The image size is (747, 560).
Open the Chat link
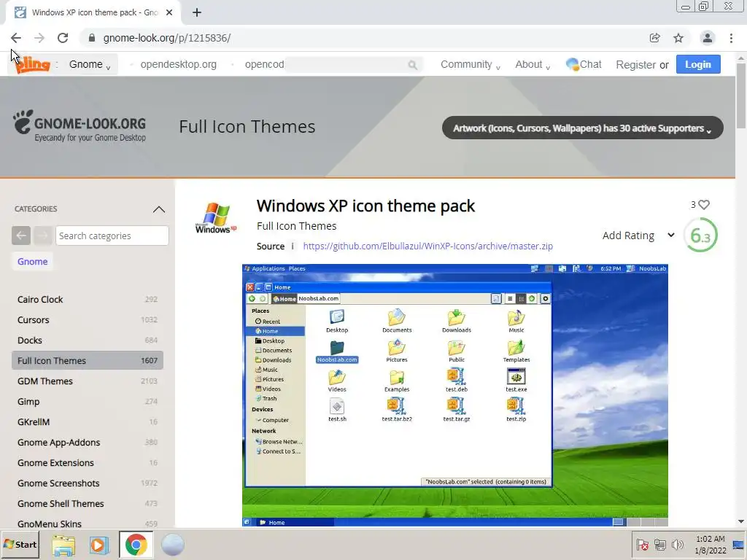584,64
